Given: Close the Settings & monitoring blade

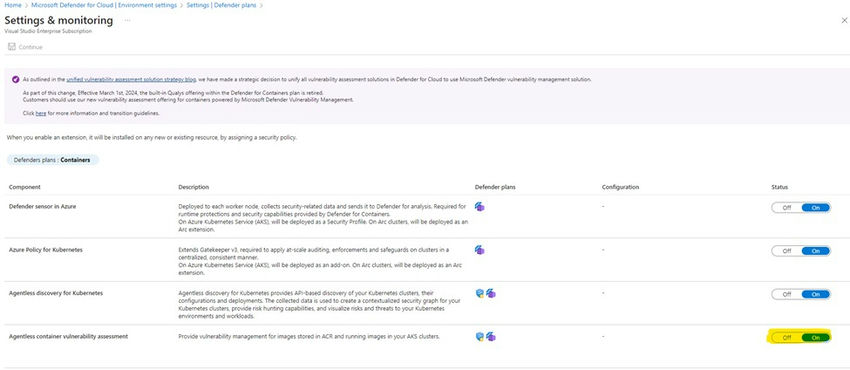Looking at the screenshot, I should [844, 21].
